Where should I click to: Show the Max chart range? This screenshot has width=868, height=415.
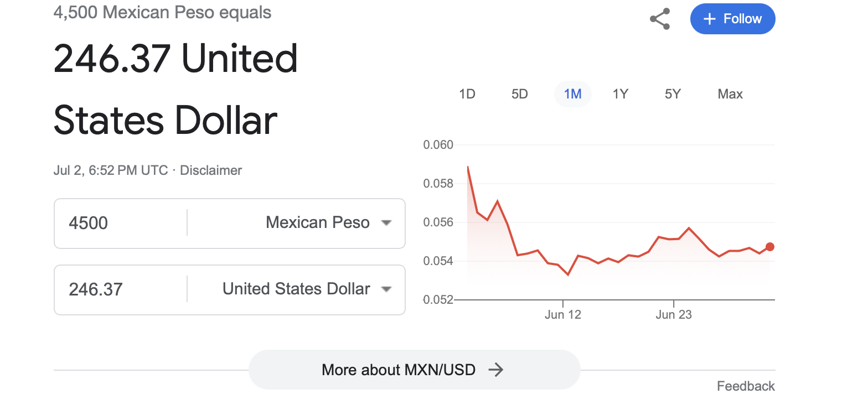[x=730, y=94]
